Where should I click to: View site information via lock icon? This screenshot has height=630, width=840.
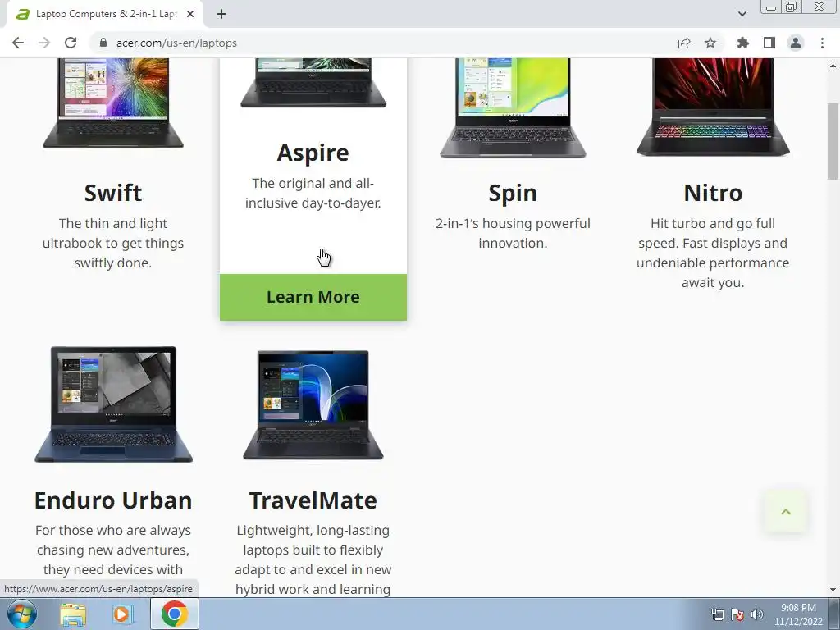coord(103,43)
